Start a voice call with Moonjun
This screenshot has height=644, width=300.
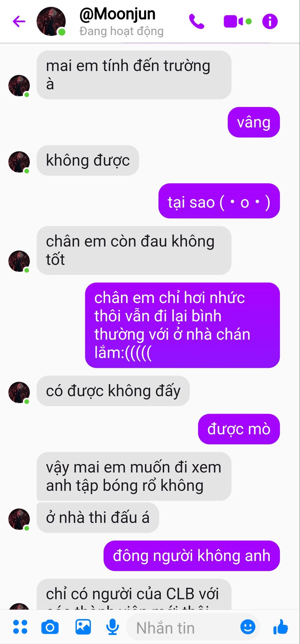[x=197, y=21]
